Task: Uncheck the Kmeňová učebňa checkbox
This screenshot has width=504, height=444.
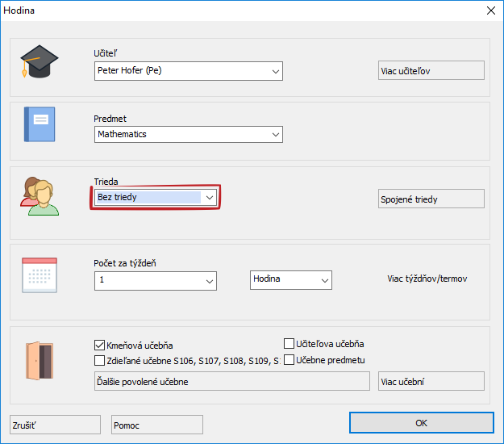Action: coord(100,345)
